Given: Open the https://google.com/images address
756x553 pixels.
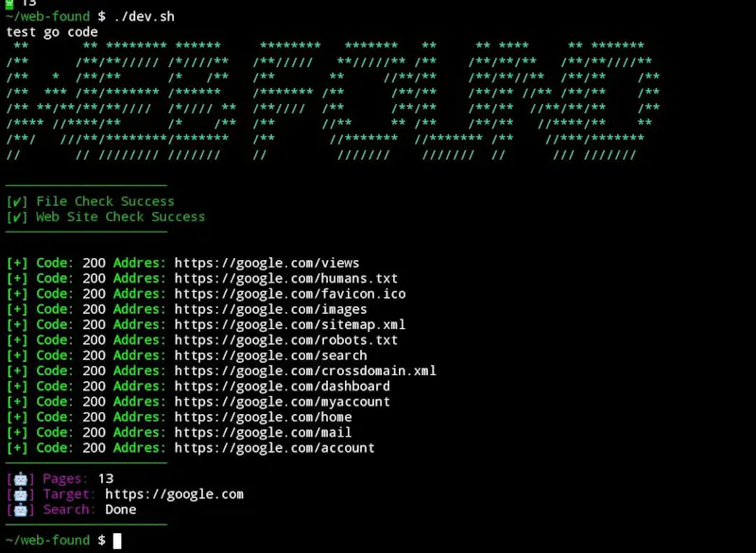Looking at the screenshot, I should [270, 309].
